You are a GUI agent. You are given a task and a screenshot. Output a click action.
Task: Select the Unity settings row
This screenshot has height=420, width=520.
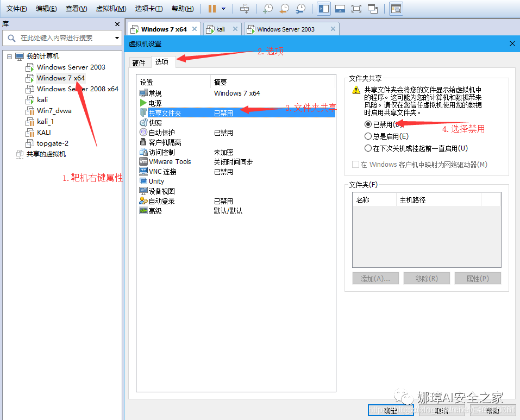click(x=237, y=181)
